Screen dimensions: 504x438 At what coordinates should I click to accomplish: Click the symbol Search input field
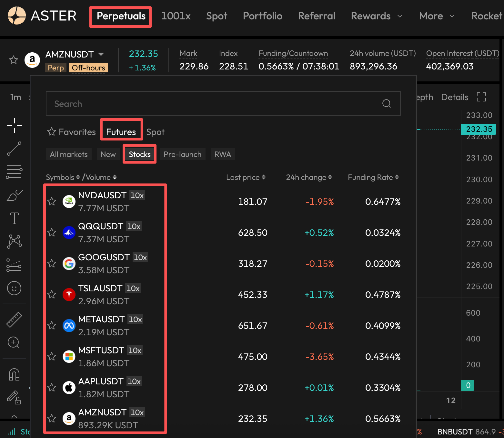point(216,104)
